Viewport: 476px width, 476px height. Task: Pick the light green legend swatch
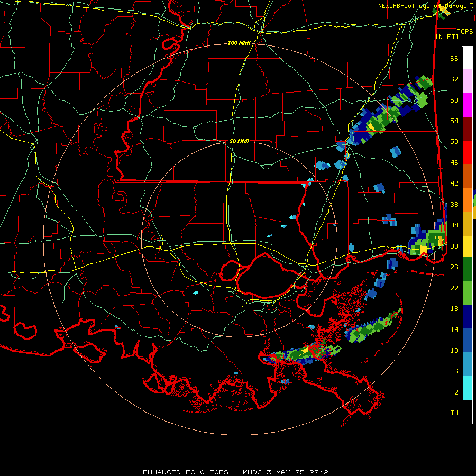pyautogui.click(x=467, y=293)
